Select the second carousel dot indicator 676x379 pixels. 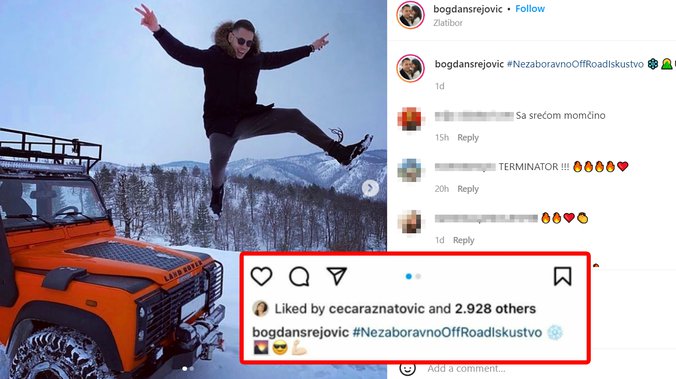click(418, 276)
